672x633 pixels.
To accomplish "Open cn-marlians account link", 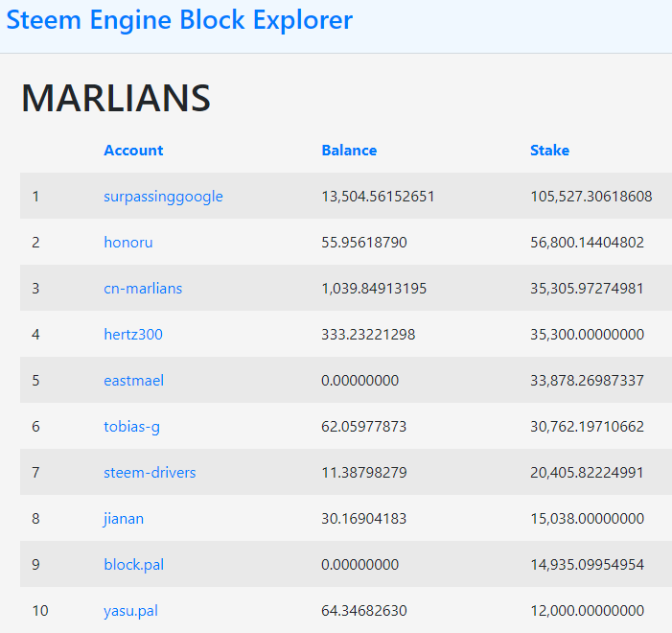I will point(143,288).
